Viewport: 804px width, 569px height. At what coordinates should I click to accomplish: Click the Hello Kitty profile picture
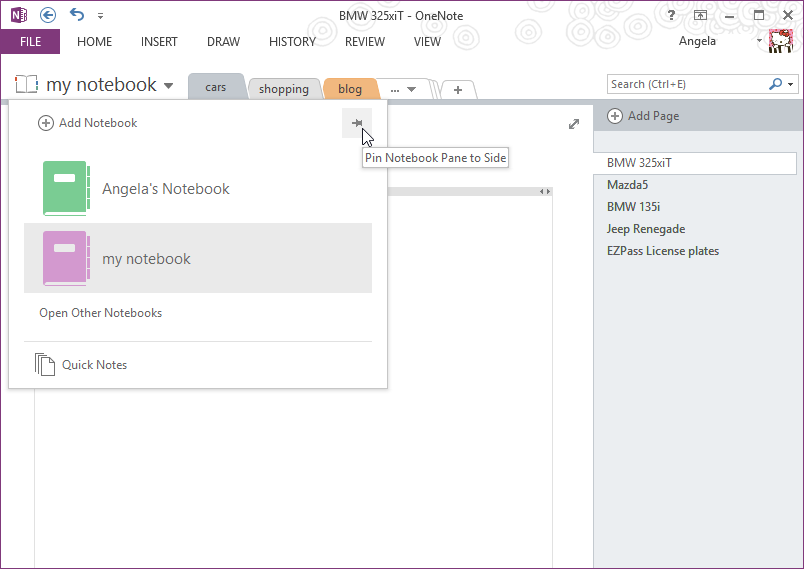tap(780, 41)
